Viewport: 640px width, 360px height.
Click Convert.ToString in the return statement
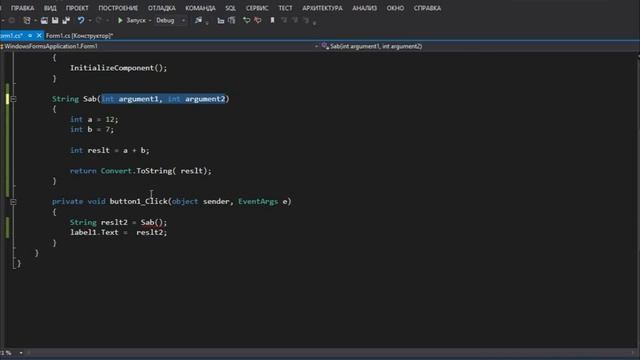coord(136,171)
